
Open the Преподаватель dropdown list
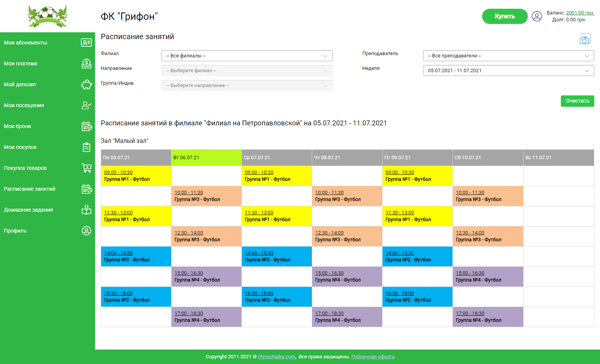pyautogui.click(x=508, y=56)
